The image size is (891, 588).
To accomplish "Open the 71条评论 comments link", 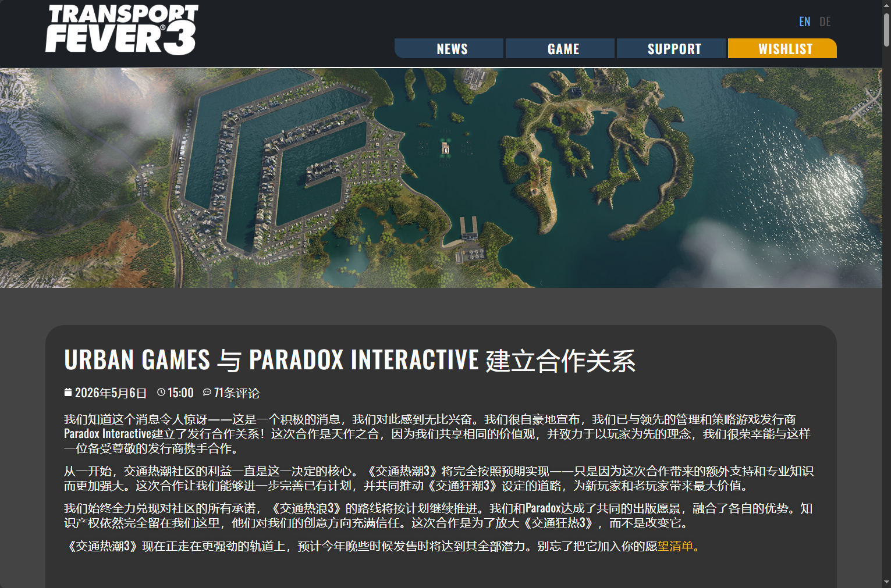I will pos(236,393).
